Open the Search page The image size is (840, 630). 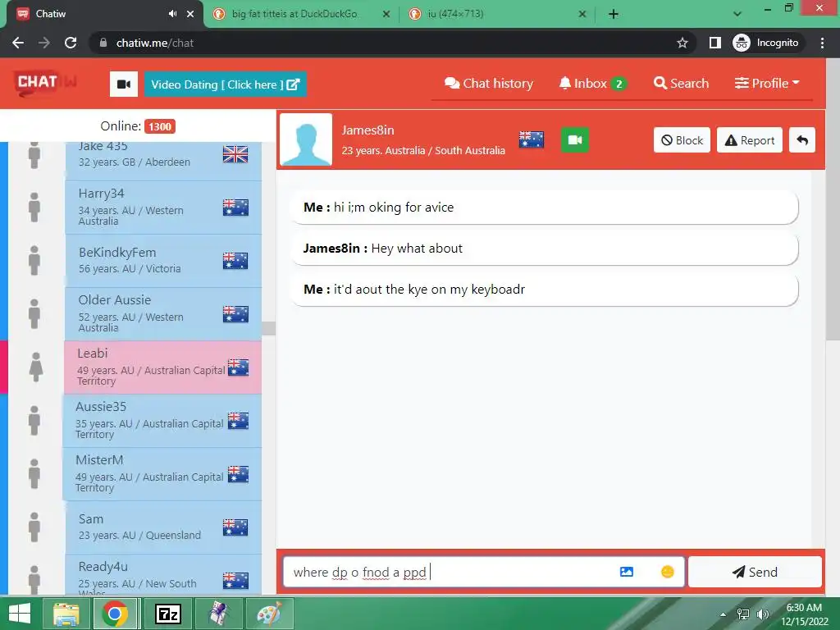pyautogui.click(x=682, y=84)
